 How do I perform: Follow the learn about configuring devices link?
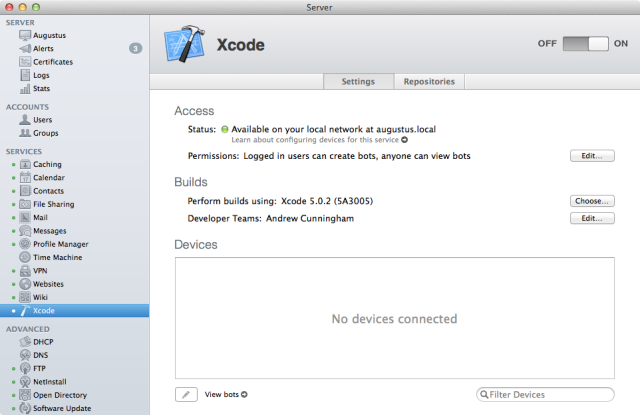point(319,140)
